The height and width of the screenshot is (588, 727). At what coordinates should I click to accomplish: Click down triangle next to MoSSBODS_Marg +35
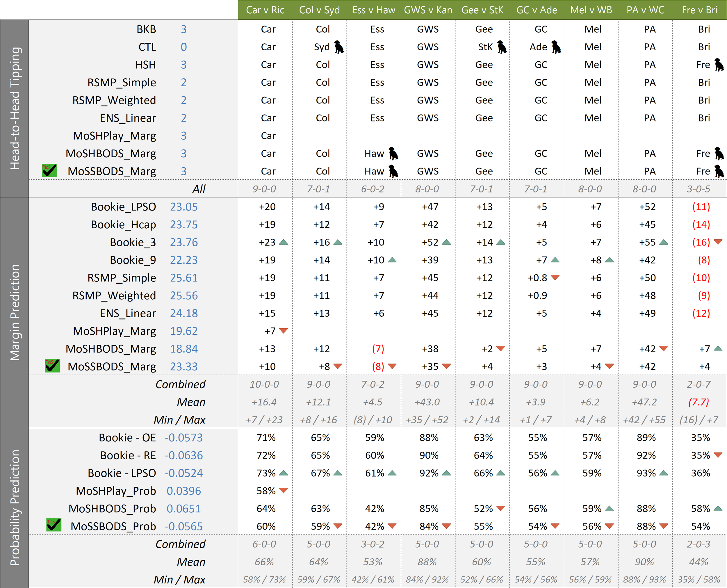[x=447, y=366]
